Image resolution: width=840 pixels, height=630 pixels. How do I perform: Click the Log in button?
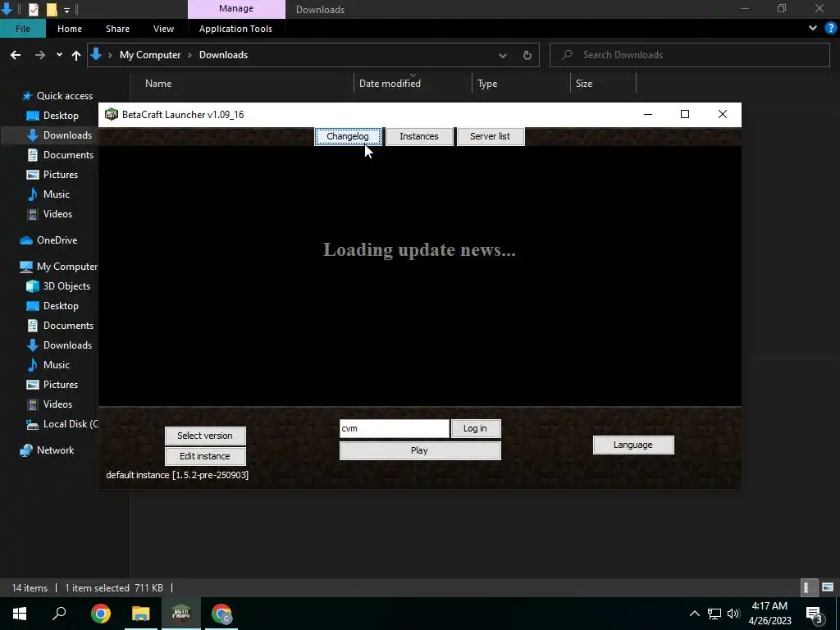[x=476, y=428]
